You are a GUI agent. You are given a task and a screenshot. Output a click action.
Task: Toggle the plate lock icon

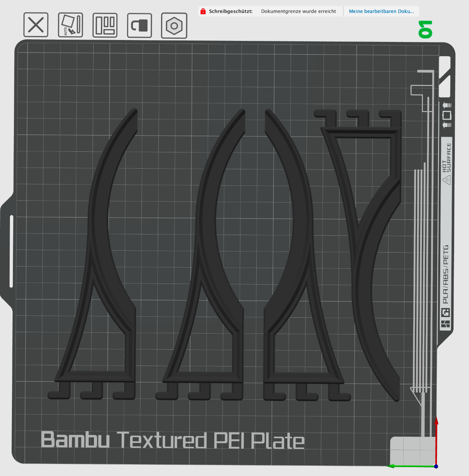click(x=140, y=25)
